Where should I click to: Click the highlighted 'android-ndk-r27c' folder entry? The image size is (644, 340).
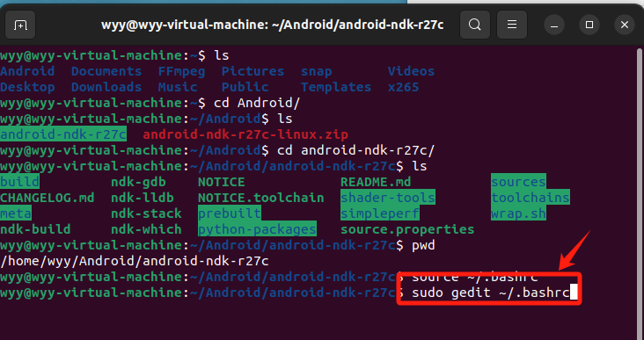[x=63, y=134]
